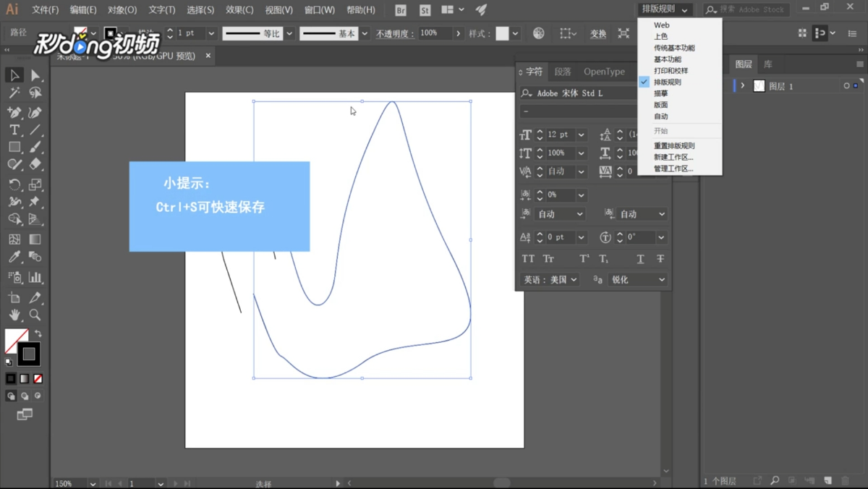This screenshot has height=489, width=868.
Task: Select the Shape Builder tool
Action: pos(14,219)
